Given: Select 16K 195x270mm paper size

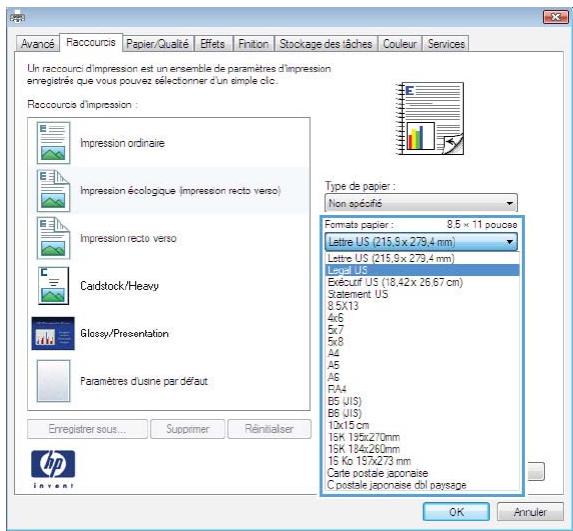Looking at the screenshot, I should tap(422, 437).
